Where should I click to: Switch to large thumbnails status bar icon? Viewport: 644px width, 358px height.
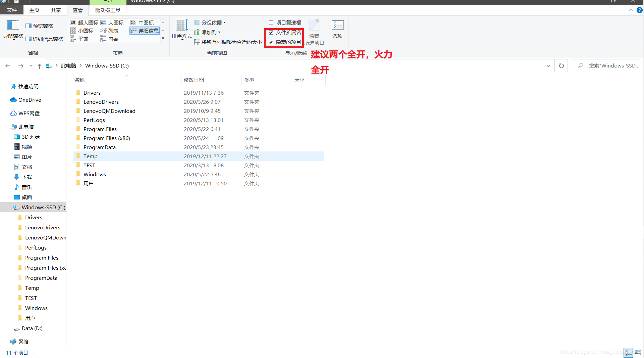coord(638,353)
